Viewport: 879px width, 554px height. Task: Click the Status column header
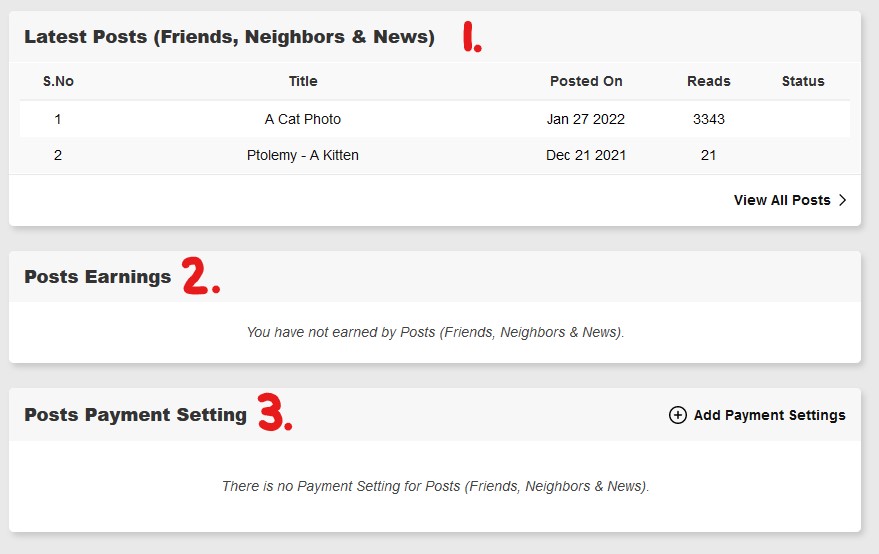point(803,81)
